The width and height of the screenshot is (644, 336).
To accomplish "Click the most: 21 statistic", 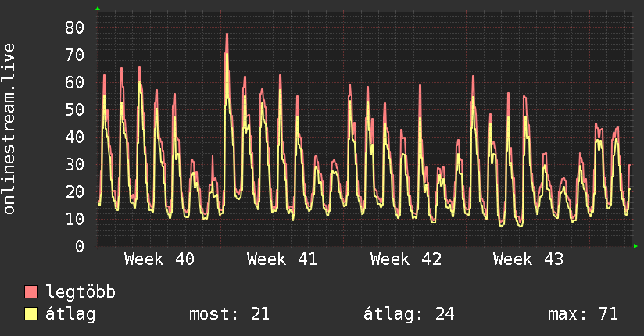I will point(229,314).
